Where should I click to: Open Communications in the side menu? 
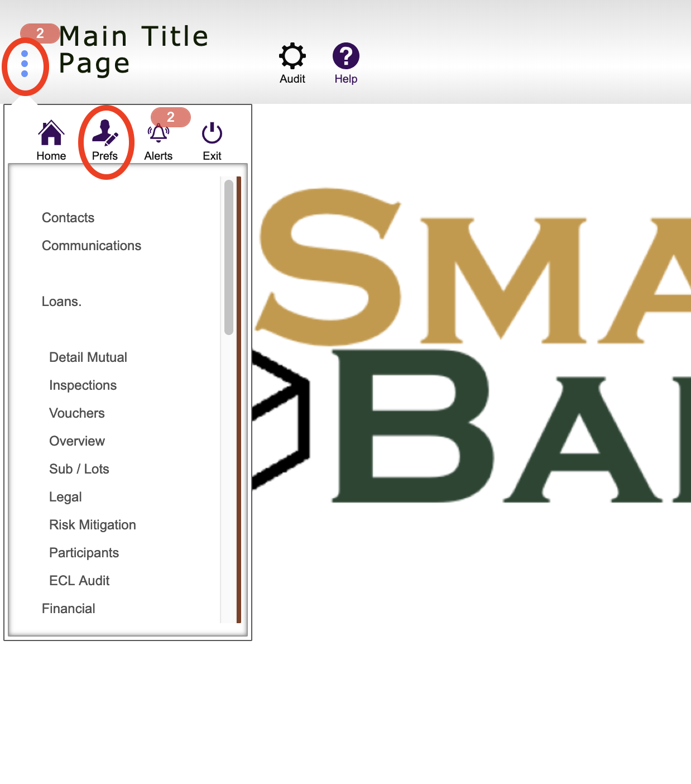pos(92,246)
